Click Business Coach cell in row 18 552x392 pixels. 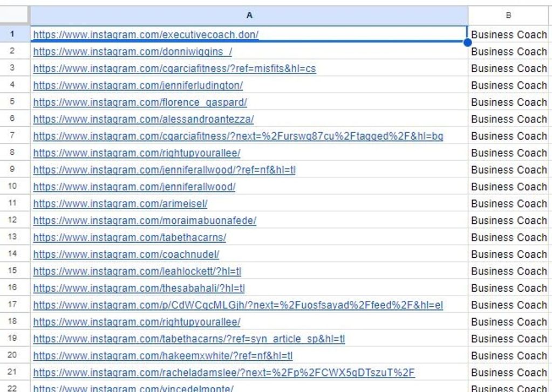508,321
